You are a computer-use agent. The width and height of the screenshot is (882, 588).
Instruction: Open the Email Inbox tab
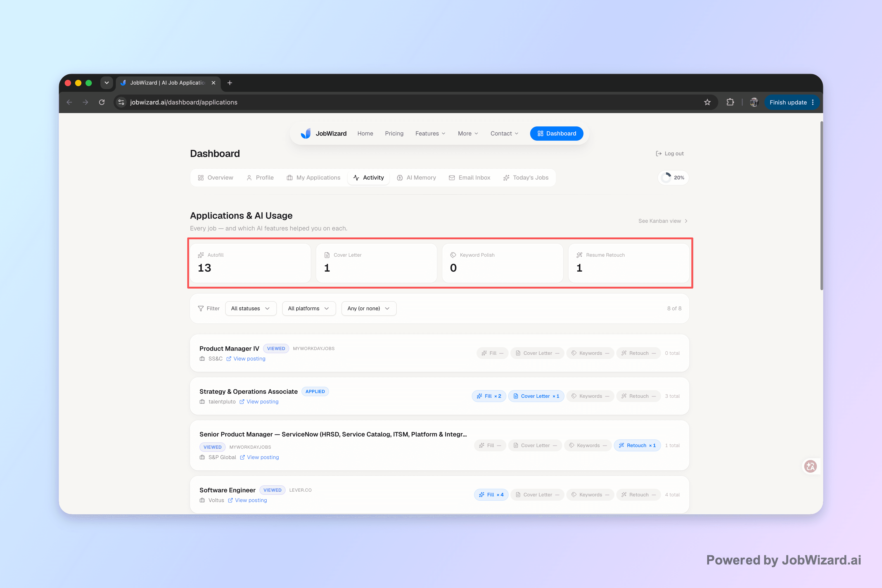click(x=469, y=178)
